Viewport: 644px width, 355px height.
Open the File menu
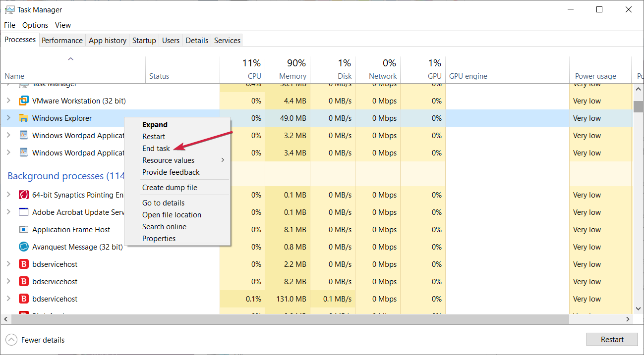[x=9, y=25]
